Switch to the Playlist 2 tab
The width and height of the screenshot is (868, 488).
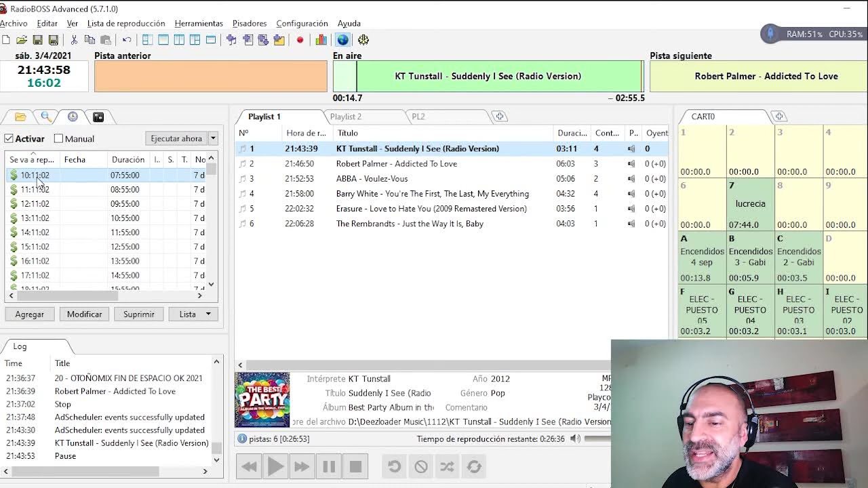[346, 117]
